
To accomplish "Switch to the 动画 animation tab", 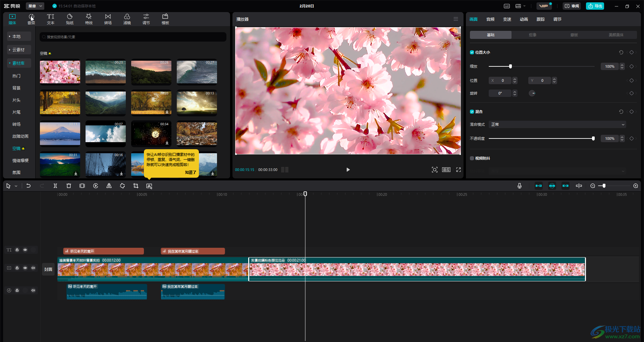I will tap(524, 19).
